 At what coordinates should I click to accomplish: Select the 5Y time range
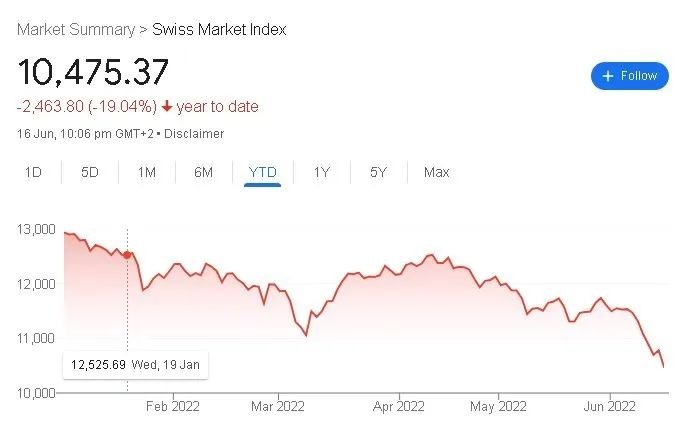coord(378,172)
